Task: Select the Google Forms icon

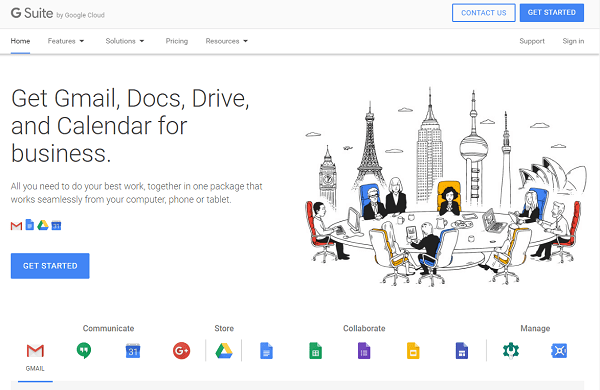Action: (364, 351)
